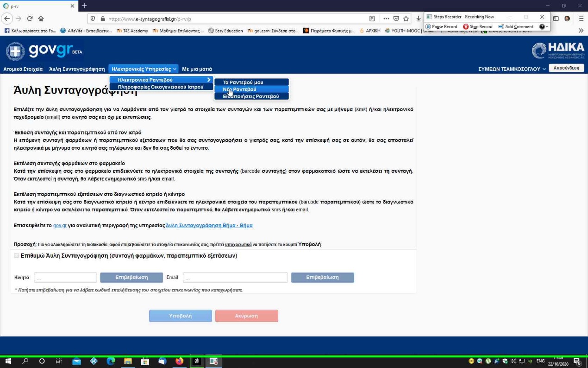This screenshot has height=368, width=588.
Task: Select Νέο Ραντεβού from the submenu
Action: [x=239, y=89]
